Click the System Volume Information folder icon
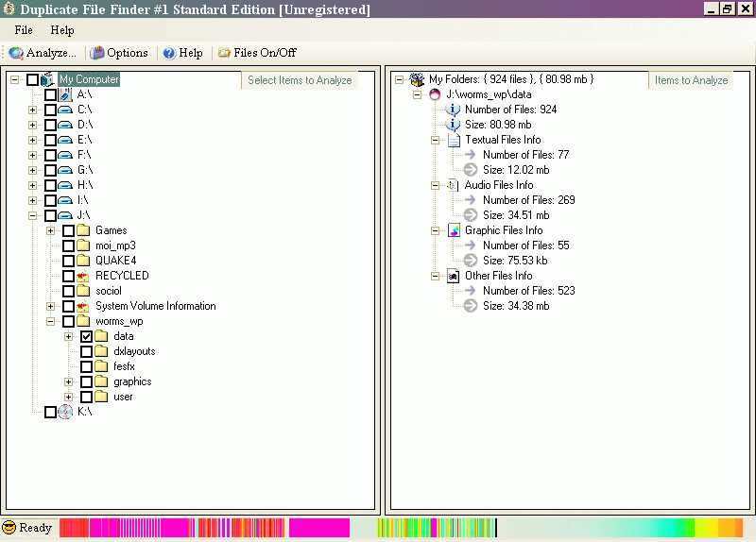 pyautogui.click(x=83, y=307)
